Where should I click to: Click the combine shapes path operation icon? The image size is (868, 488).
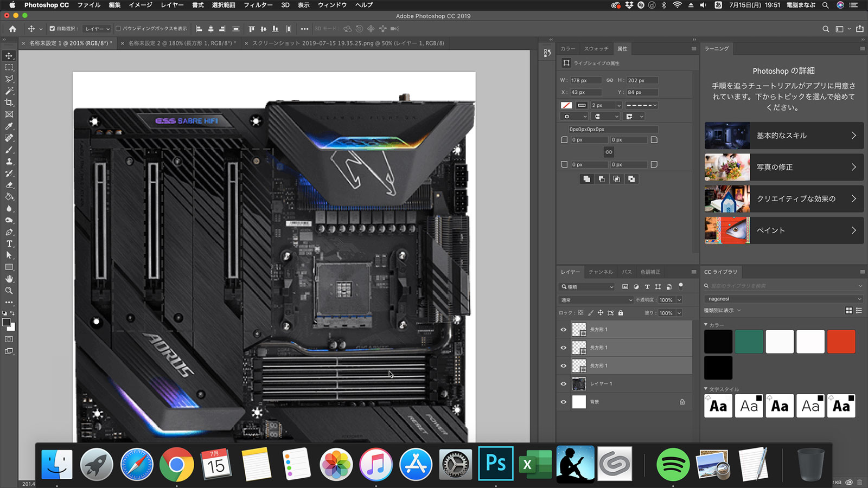[x=586, y=179]
